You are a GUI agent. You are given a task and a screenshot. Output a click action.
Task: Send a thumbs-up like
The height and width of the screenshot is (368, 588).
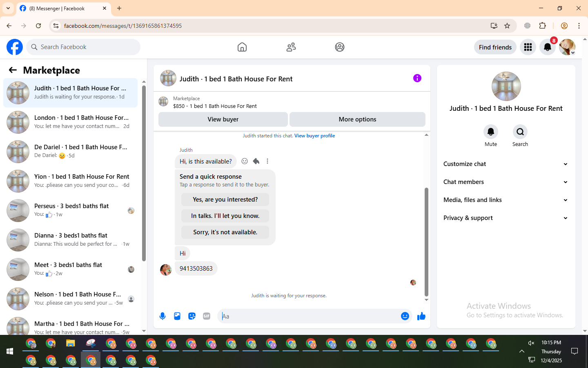(x=421, y=316)
